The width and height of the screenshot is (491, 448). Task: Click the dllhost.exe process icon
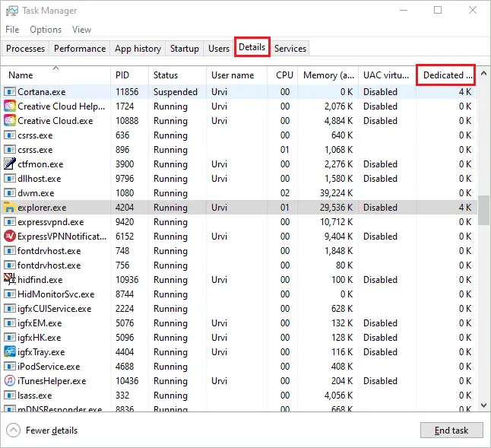point(9,179)
